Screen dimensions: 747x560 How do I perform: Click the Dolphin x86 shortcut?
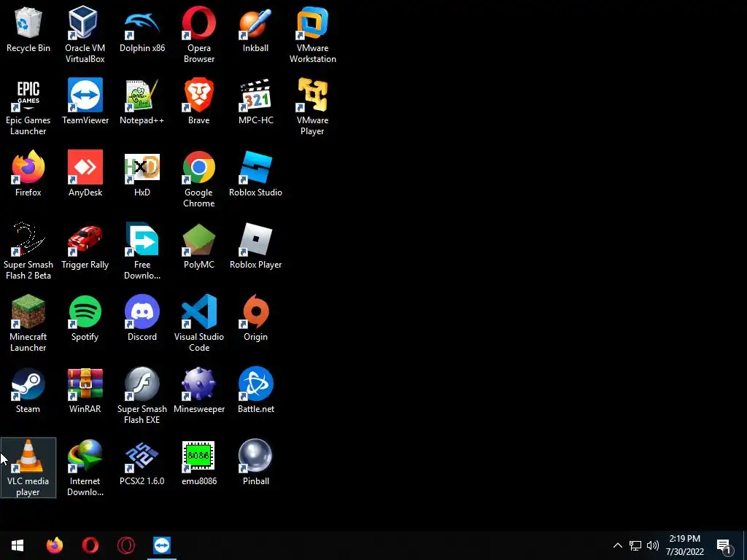click(142, 29)
